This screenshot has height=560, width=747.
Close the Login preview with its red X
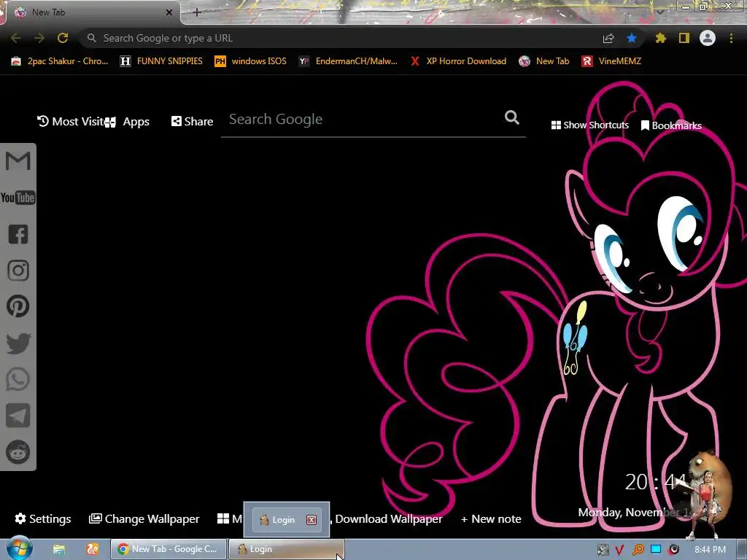311,520
